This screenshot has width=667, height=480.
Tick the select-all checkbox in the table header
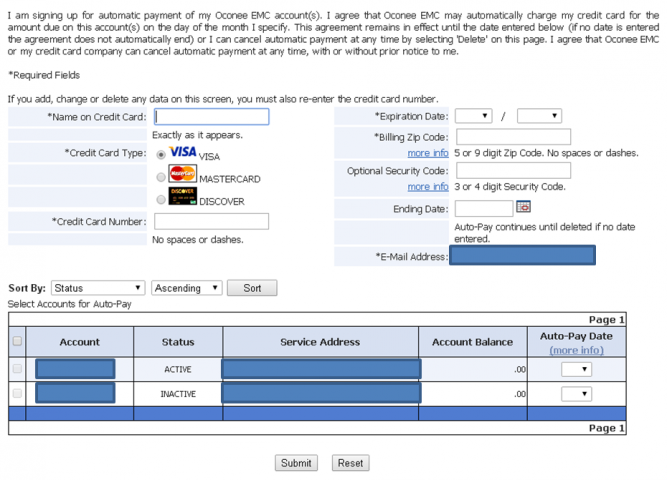coord(17,341)
